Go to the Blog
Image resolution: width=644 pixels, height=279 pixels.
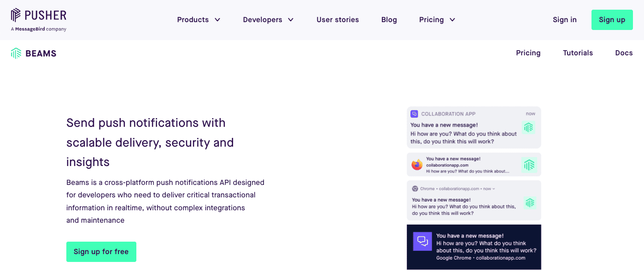tap(389, 20)
